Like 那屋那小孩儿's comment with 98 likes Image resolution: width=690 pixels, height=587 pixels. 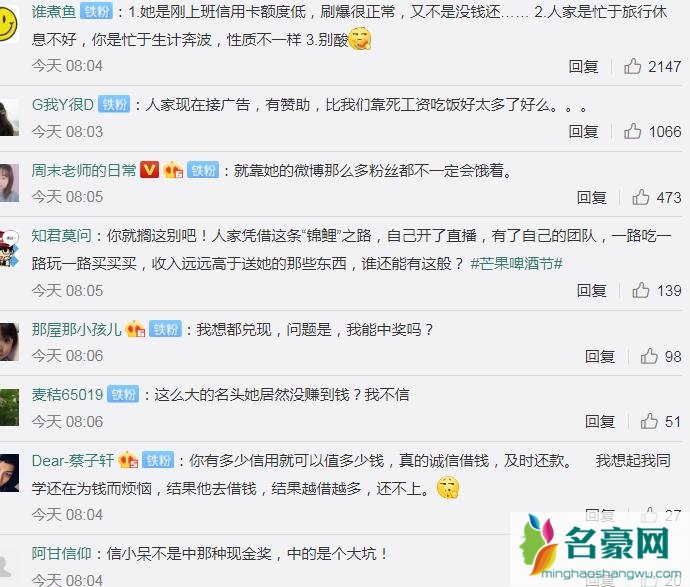[649, 356]
